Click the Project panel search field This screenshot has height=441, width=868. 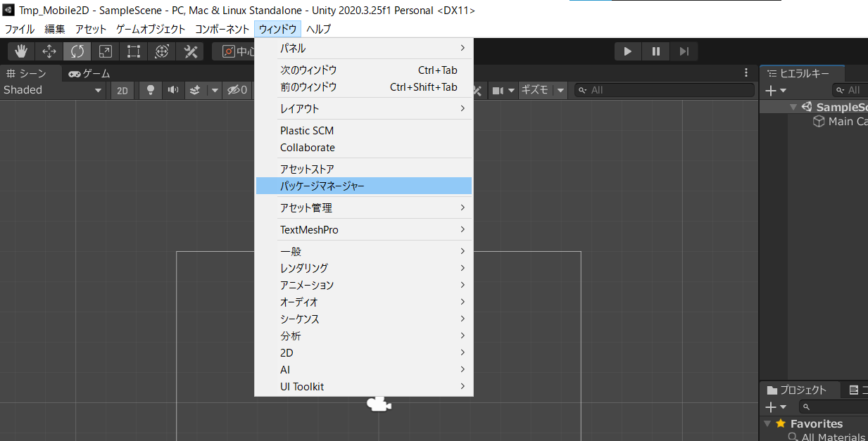click(x=834, y=407)
